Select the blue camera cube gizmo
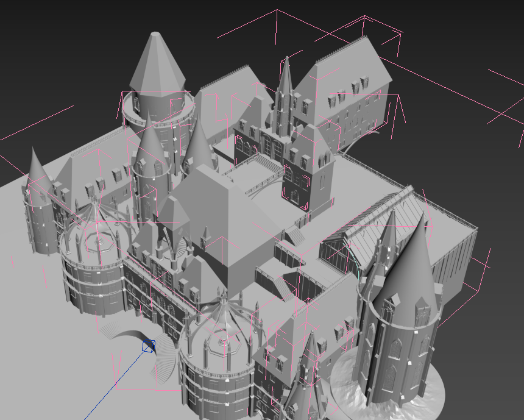Screen dimensions: 524x420 (148, 346)
